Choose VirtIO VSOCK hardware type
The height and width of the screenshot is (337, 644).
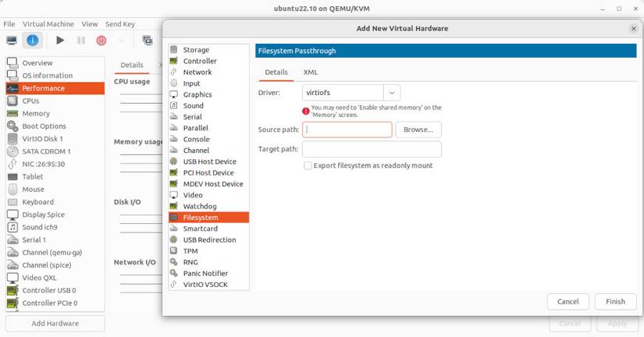(x=208, y=285)
